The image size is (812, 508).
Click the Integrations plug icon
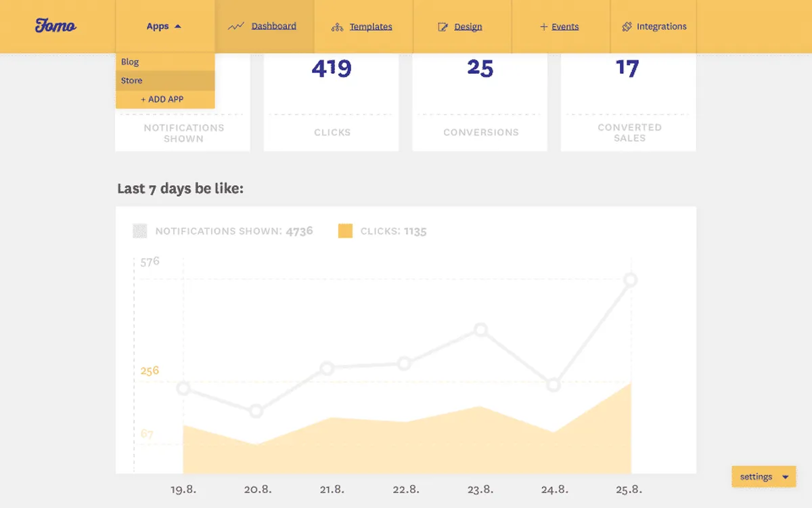(627, 26)
